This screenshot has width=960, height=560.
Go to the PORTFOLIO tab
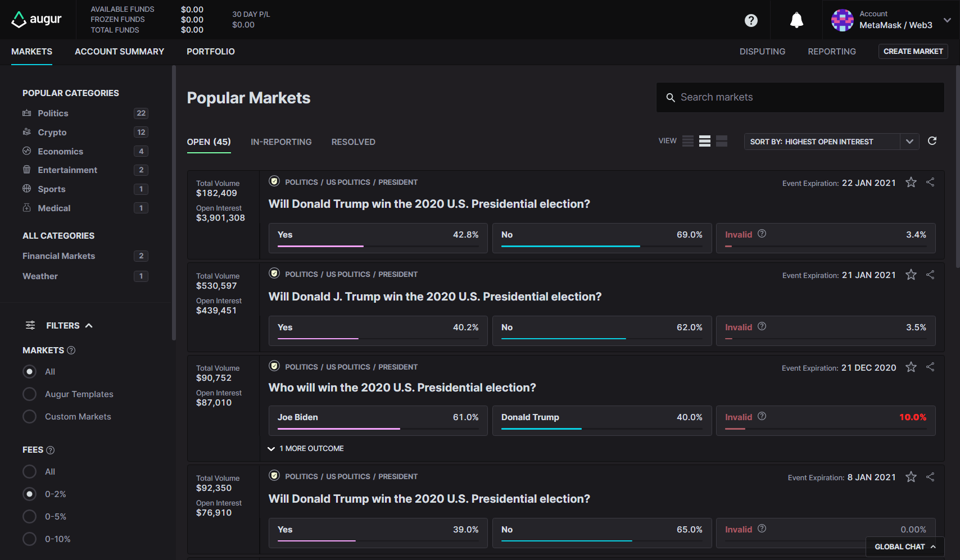coord(211,52)
